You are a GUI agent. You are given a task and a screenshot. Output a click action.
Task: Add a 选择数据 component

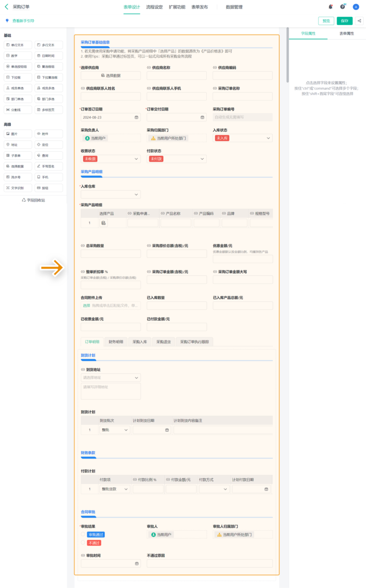18,166
